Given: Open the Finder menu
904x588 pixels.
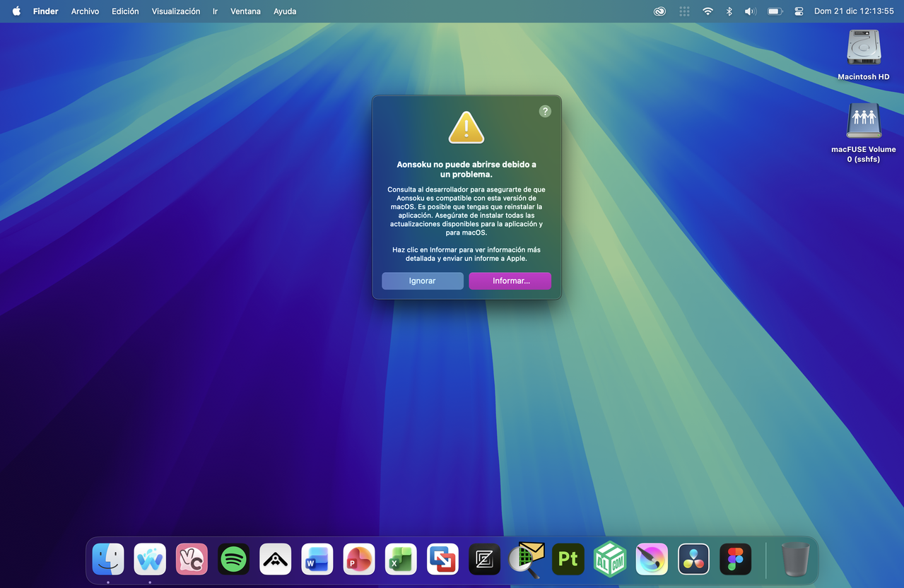Looking at the screenshot, I should [x=45, y=11].
